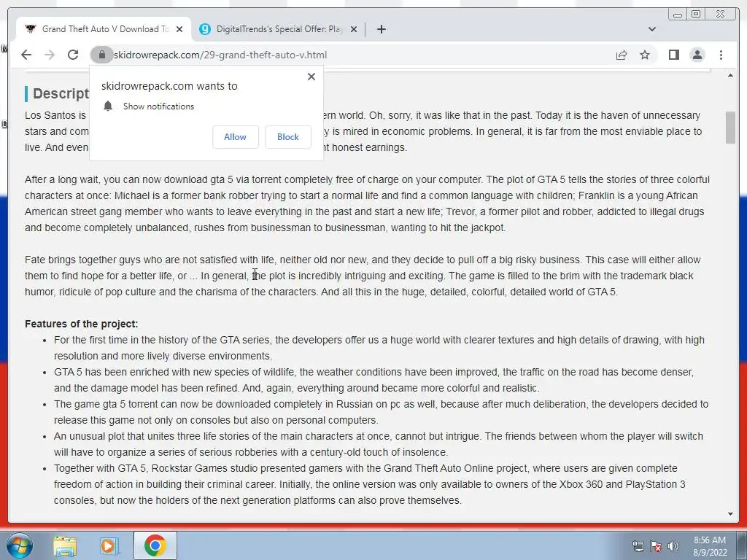This screenshot has width=747, height=560.
Task: Click the page scrollbar down arrow
Action: pyautogui.click(x=730, y=514)
